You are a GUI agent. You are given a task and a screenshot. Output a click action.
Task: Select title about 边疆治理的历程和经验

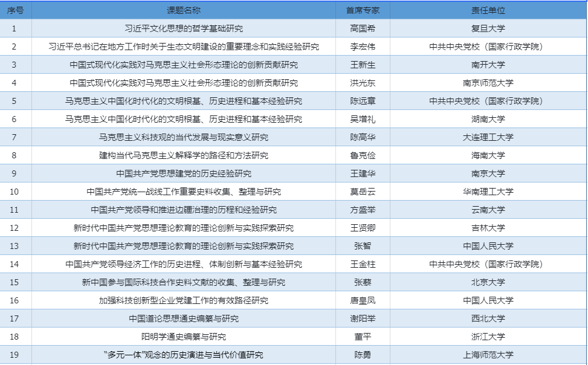pos(184,210)
